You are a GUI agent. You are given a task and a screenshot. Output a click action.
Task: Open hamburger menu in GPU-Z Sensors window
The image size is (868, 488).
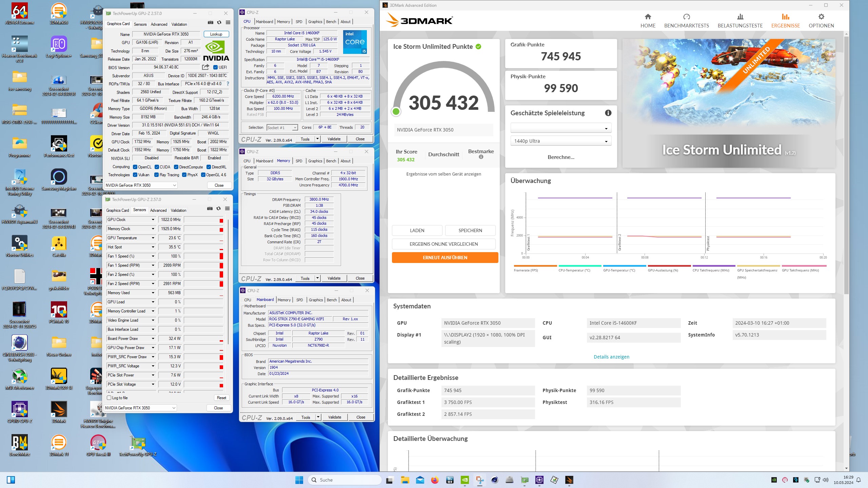click(x=227, y=208)
